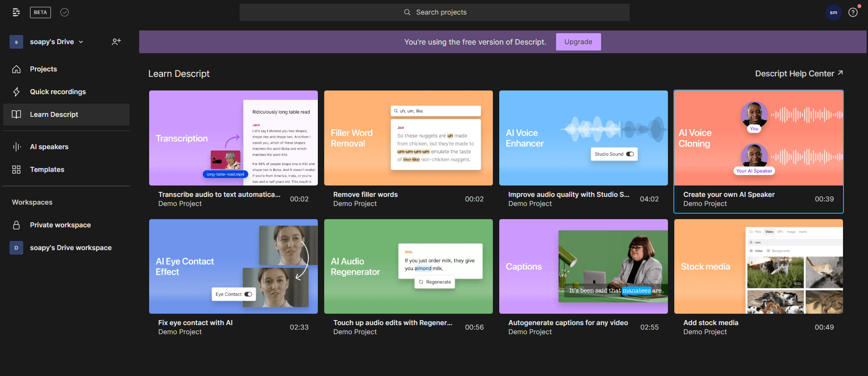Click the Upgrade button

578,42
